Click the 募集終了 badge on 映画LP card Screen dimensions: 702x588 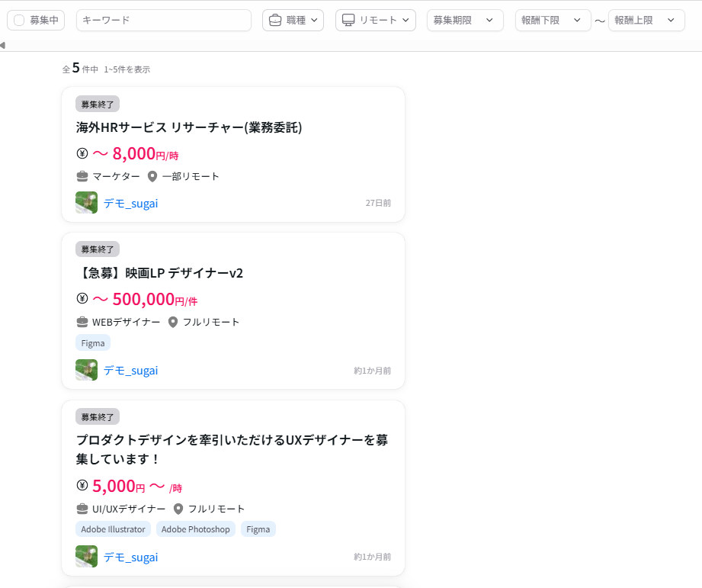point(97,249)
